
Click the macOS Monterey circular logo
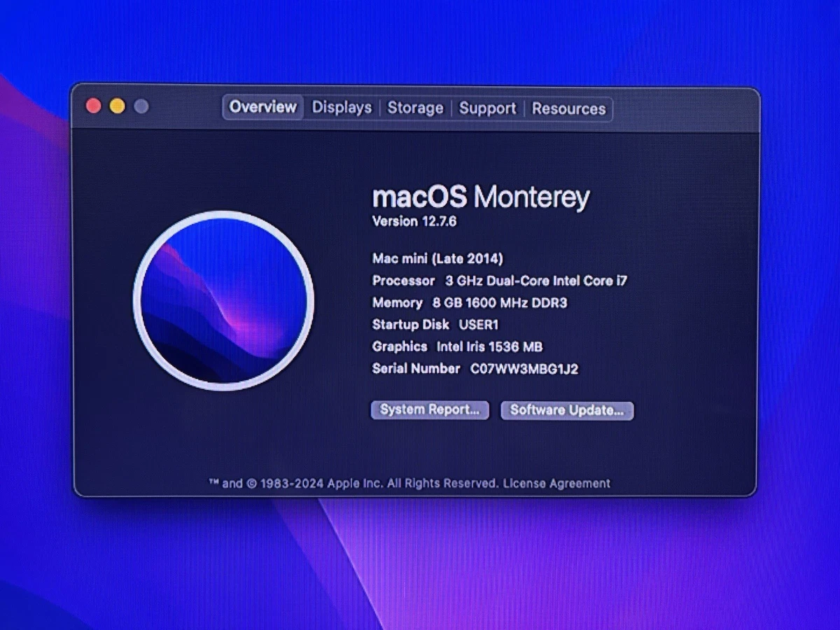(224, 300)
